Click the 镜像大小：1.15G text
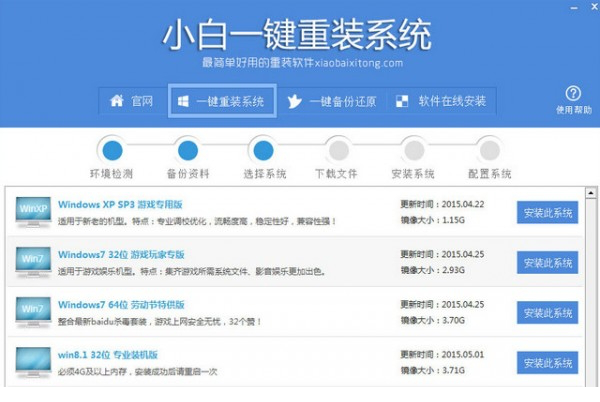Screen dimensions: 600x402 pyautogui.click(x=433, y=220)
